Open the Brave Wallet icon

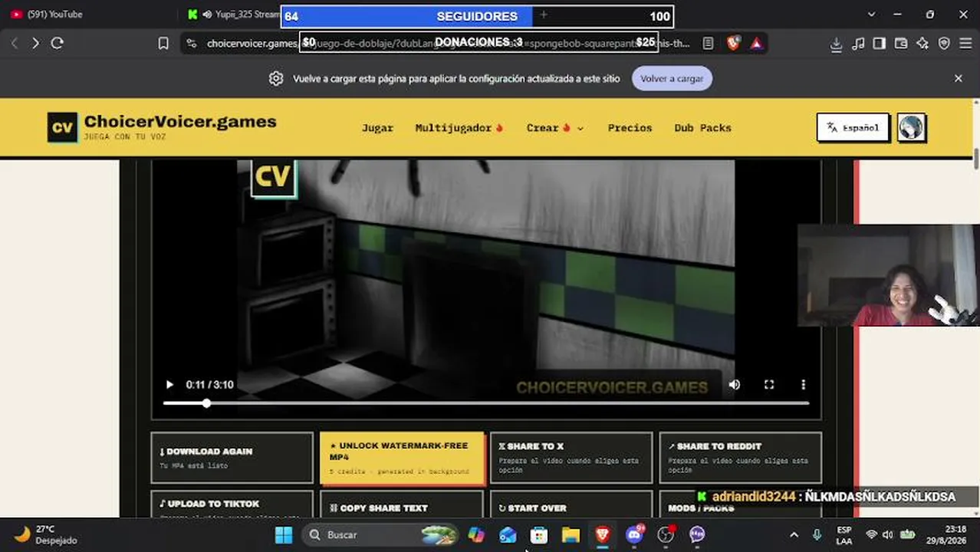pos(901,44)
